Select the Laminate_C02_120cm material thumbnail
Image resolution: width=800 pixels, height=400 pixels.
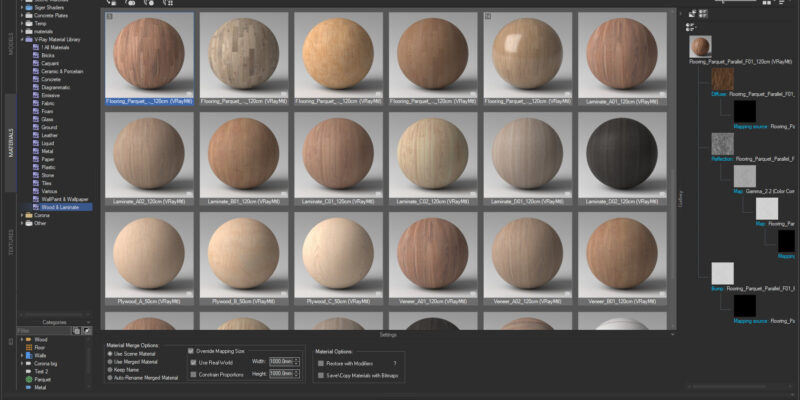click(x=433, y=155)
